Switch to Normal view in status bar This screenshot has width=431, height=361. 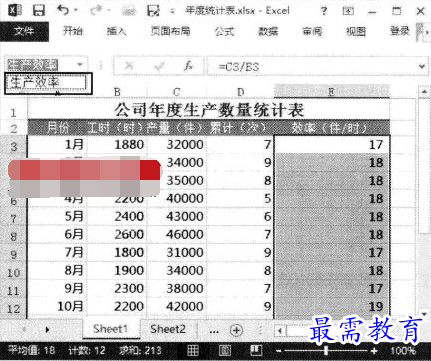(x=193, y=350)
